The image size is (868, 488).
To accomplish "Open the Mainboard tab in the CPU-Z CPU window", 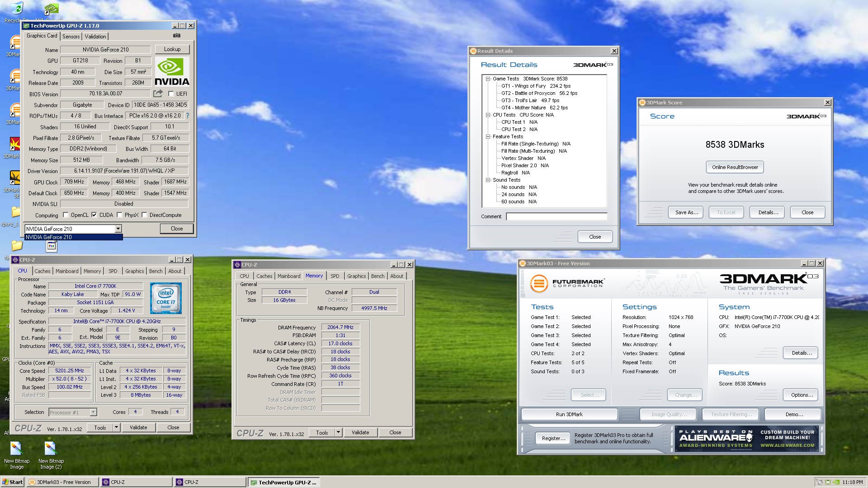I will coord(67,271).
